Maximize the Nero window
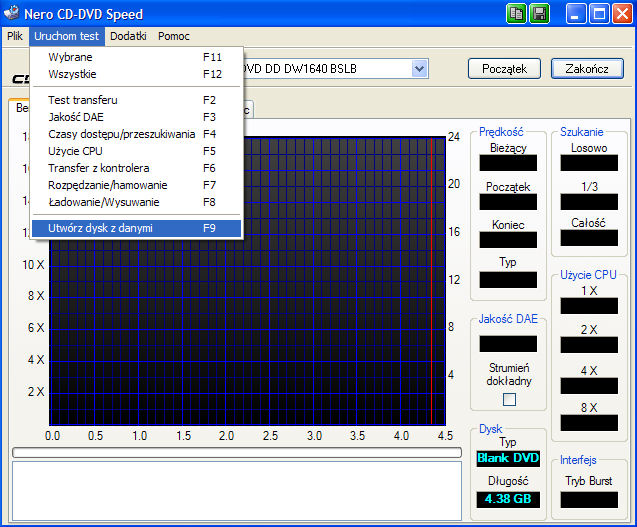The width and height of the screenshot is (637, 527). click(x=599, y=14)
